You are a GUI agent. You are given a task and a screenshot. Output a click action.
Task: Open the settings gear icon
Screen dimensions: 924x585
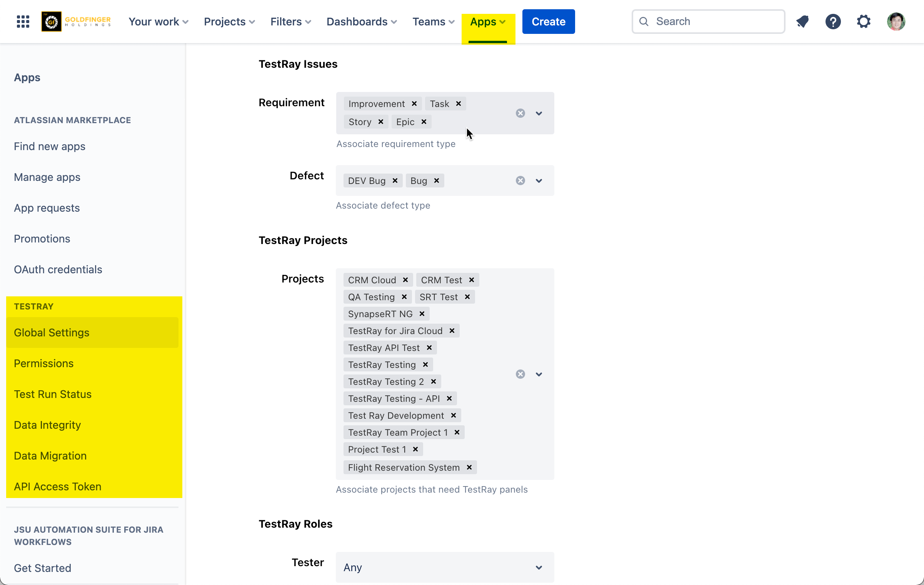tap(864, 22)
